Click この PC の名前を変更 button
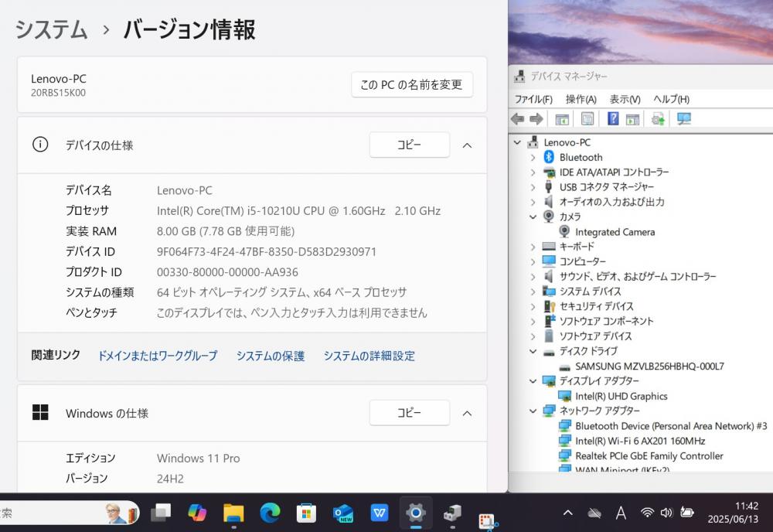This screenshot has height=532, width=773. coord(412,85)
